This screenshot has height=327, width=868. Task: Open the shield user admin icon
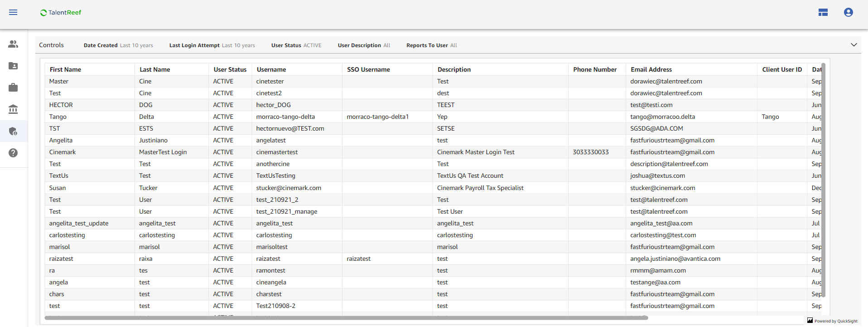pos(13,132)
